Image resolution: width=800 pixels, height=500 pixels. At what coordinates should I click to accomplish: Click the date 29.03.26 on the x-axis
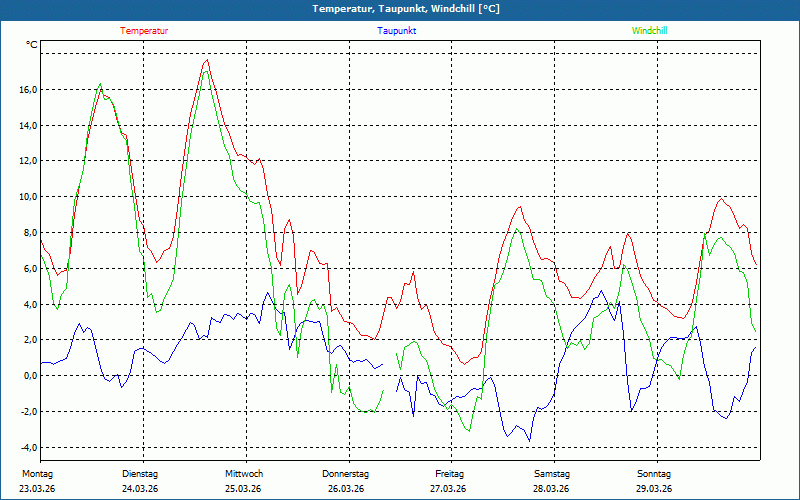(x=654, y=489)
